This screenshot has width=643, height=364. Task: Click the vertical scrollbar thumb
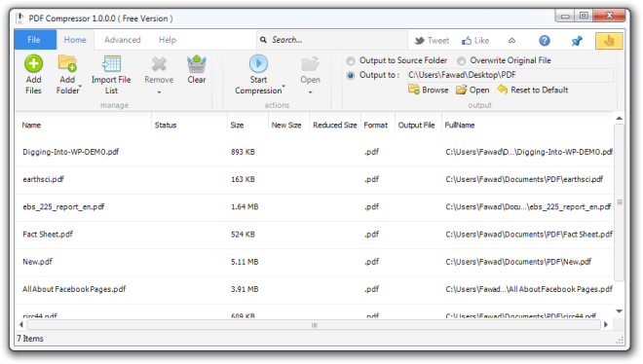[620, 202]
